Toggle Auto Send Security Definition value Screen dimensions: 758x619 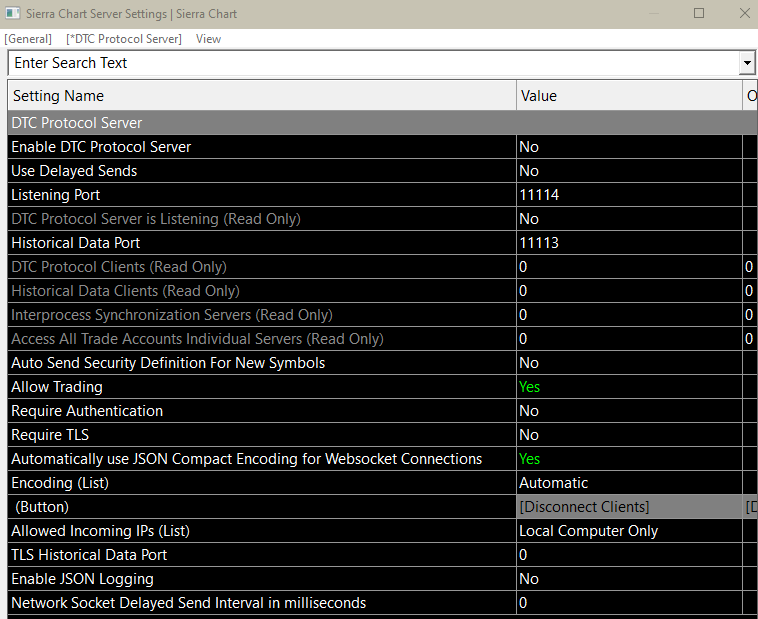(629, 363)
